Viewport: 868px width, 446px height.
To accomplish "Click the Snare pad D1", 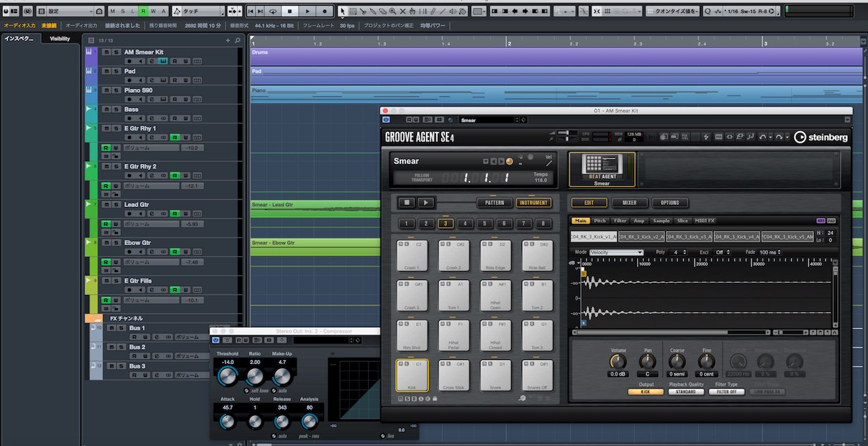I will (496, 375).
